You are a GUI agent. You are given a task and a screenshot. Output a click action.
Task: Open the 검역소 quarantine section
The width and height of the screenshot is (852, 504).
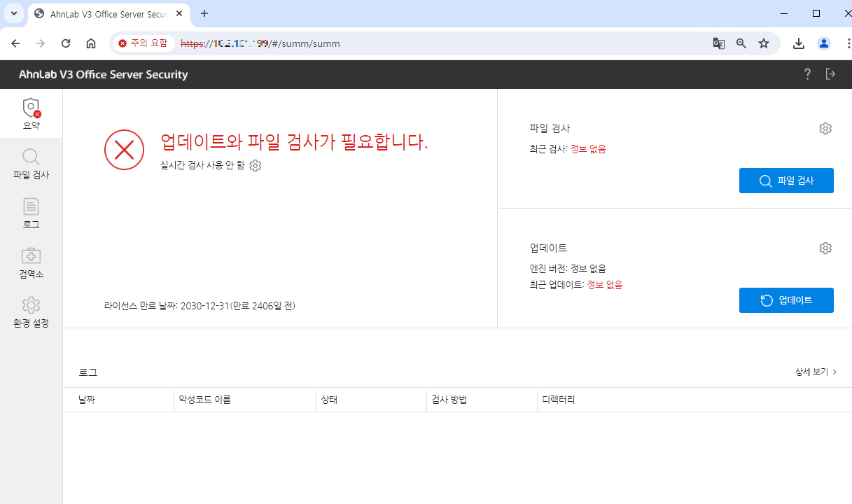coord(31,262)
